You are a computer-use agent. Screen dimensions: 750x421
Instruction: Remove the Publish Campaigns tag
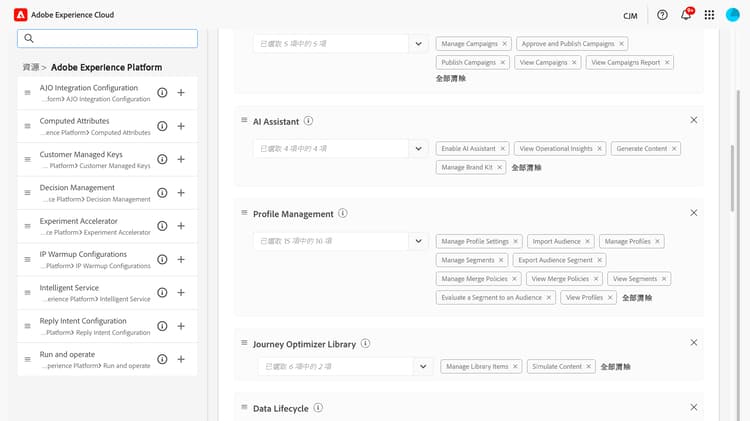pos(503,63)
